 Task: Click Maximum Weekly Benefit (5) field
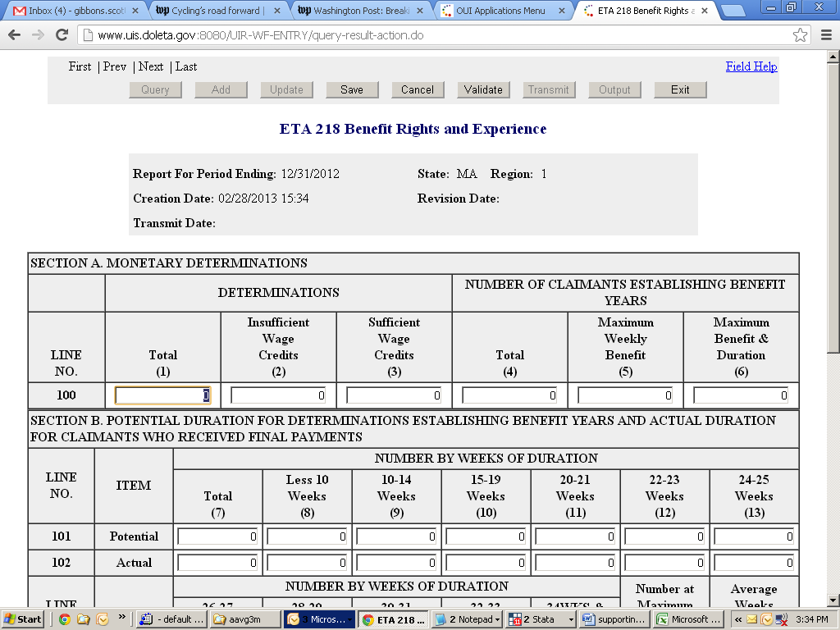click(626, 395)
